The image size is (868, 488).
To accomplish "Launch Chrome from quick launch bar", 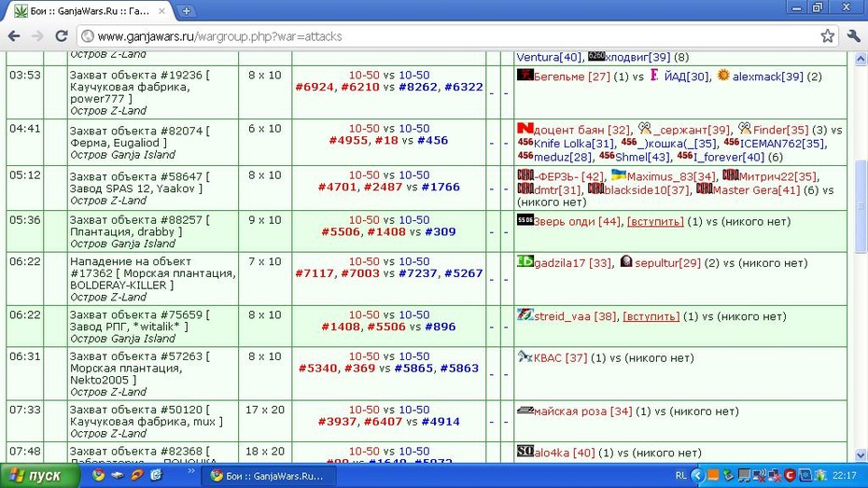I will pyautogui.click(x=98, y=475).
